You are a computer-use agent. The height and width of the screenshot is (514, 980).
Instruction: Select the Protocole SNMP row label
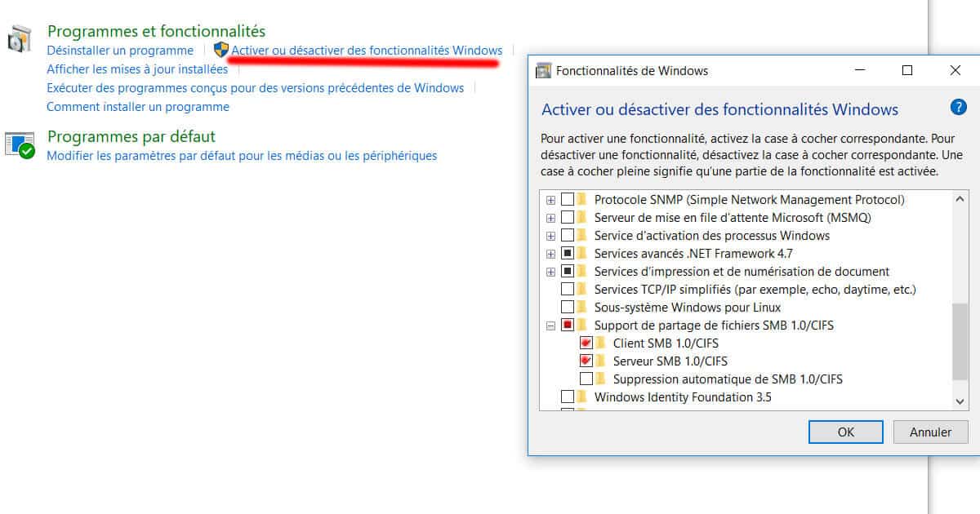[x=750, y=200]
